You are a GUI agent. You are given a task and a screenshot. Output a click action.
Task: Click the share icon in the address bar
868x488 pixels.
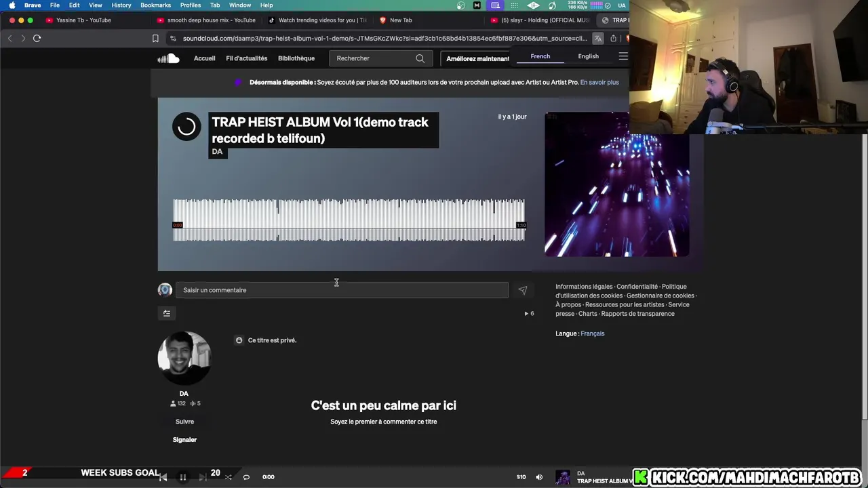[x=614, y=39]
